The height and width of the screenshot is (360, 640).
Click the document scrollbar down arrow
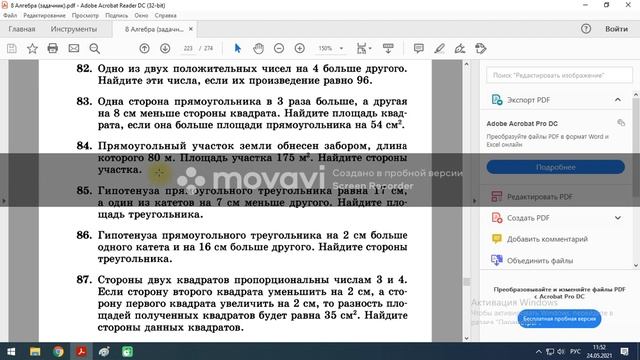467,338
